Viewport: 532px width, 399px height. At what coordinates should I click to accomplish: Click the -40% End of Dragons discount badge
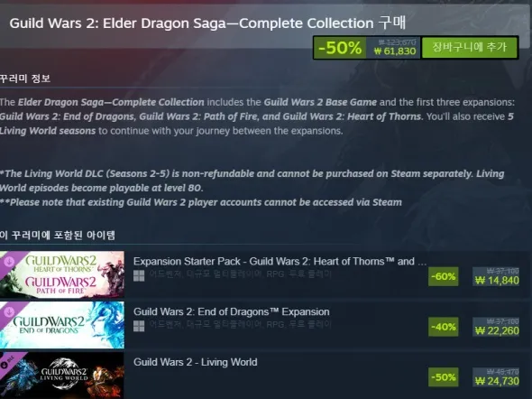pos(443,327)
